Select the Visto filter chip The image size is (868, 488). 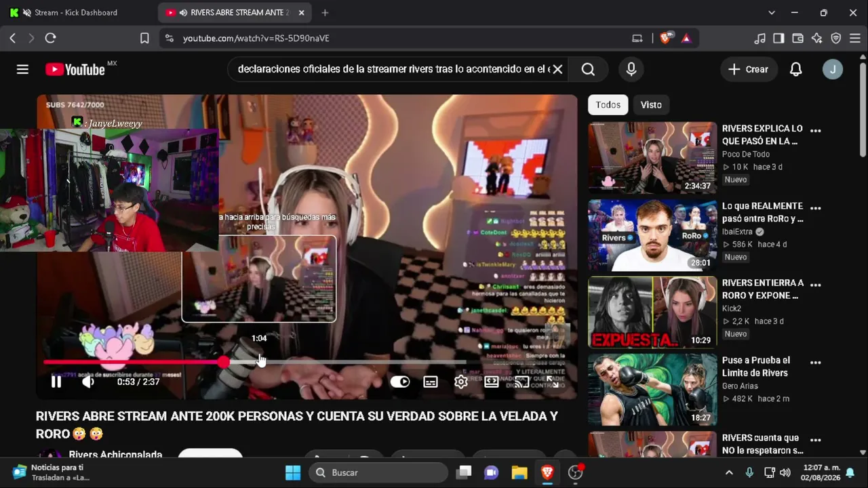pos(651,104)
